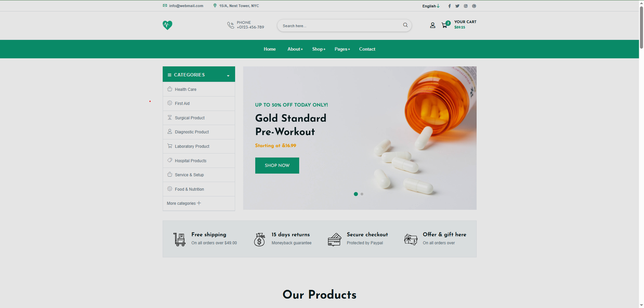644x308 pixels.
Task: Collapse the CATEGORIES panel header
Action: tap(199, 74)
